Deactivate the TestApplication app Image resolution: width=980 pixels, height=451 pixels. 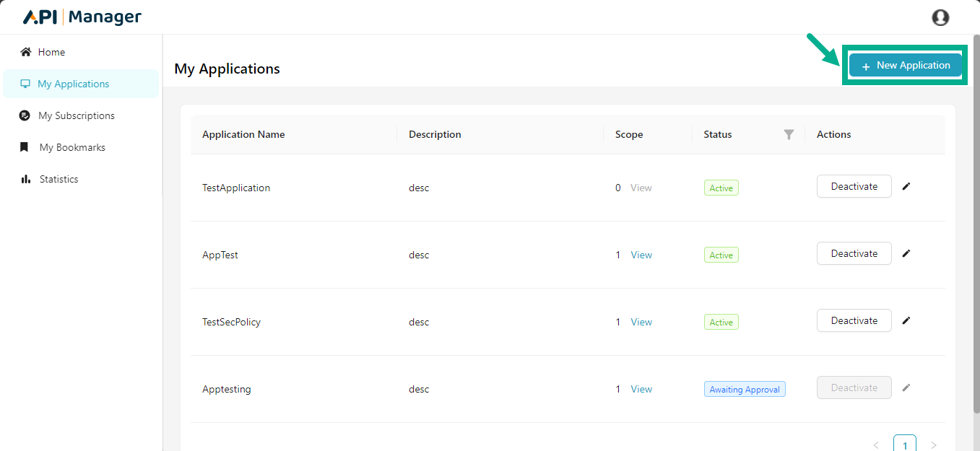tap(854, 186)
